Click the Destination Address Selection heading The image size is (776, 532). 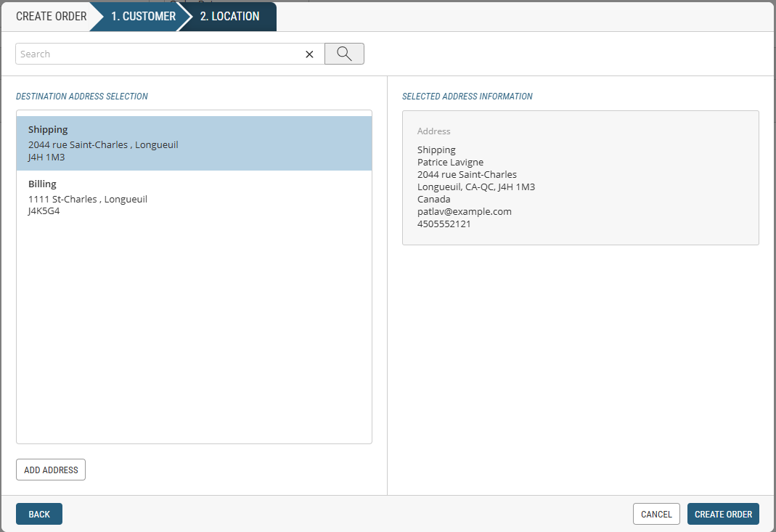pos(82,96)
